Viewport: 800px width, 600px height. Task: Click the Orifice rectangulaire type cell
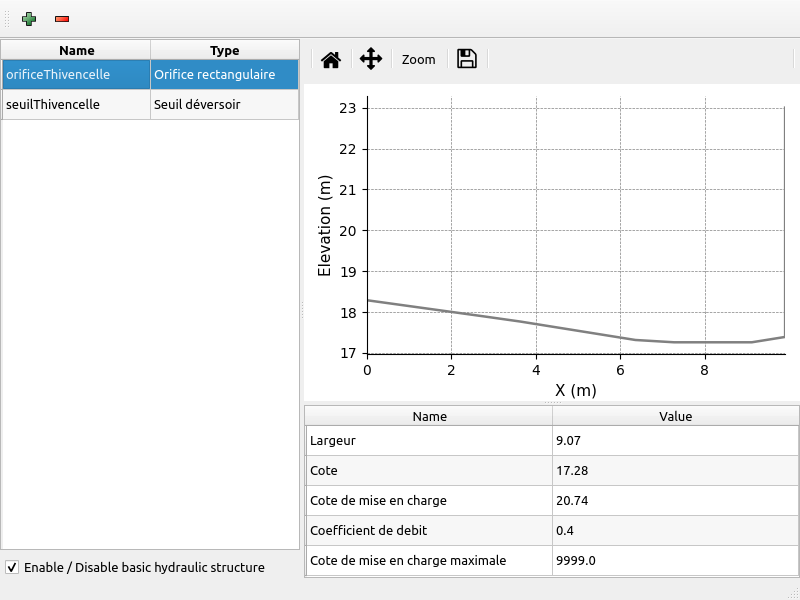[224, 74]
